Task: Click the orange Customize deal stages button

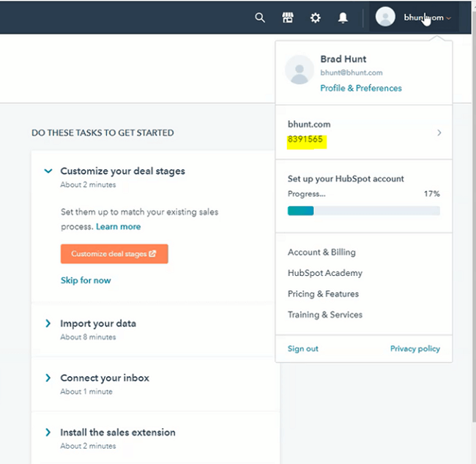Action: coord(114,254)
